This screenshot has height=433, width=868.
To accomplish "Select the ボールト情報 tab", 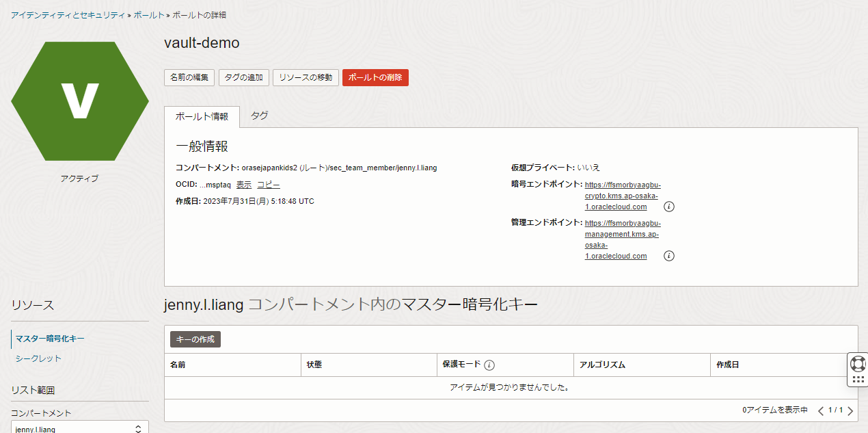I will [202, 116].
